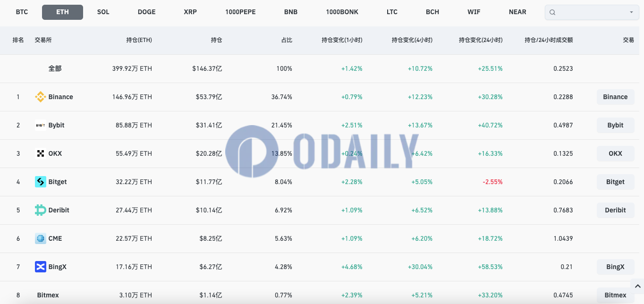This screenshot has height=304, width=644.
Task: Click the OKX logo icon
Action: click(41, 153)
